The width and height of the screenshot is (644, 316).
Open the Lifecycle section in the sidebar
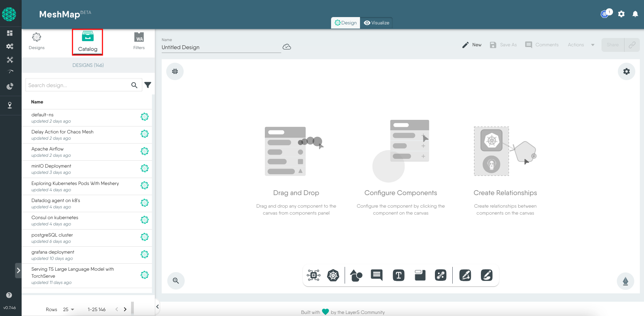pos(10,46)
